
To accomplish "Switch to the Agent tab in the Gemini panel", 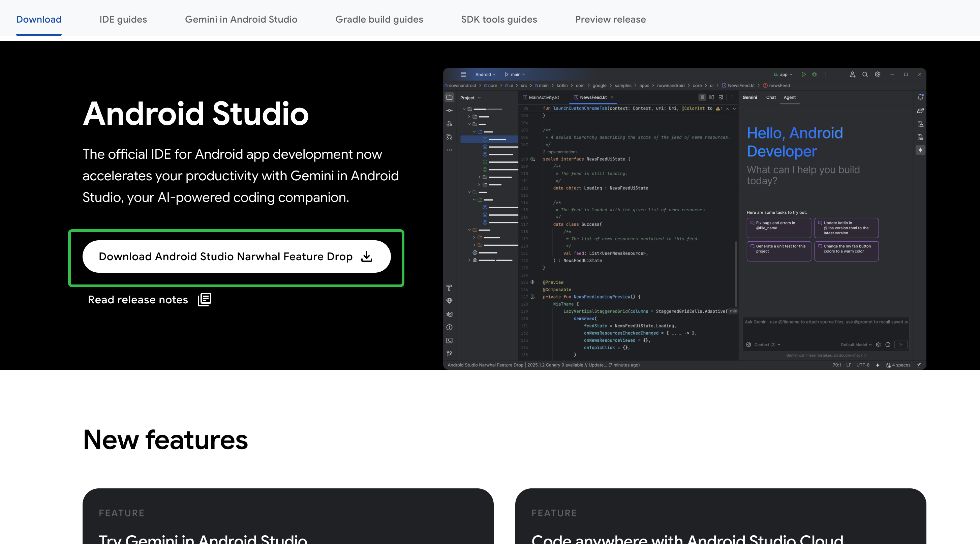I will click(x=789, y=97).
